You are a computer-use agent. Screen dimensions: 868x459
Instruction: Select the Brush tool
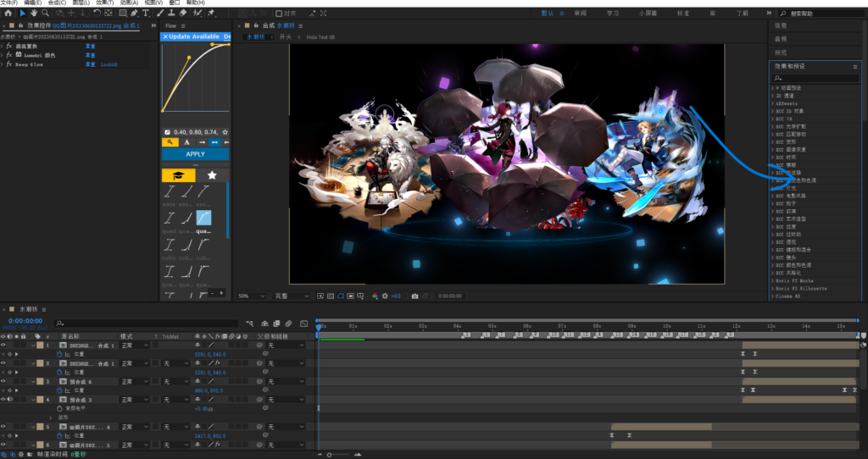pyautogui.click(x=160, y=14)
